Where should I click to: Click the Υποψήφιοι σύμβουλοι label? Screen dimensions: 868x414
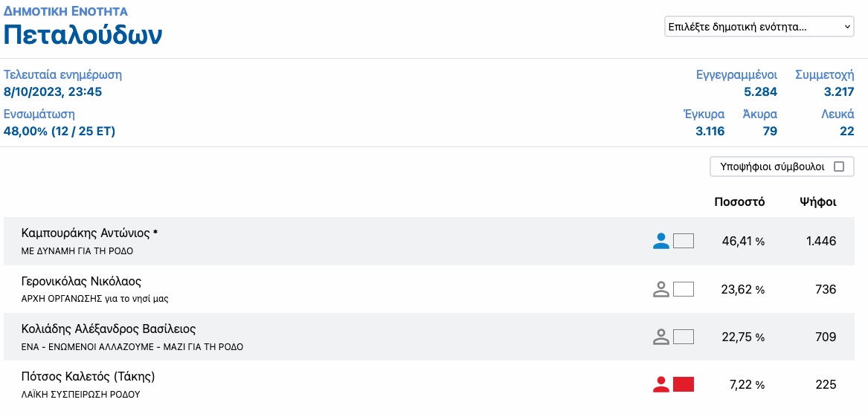(772, 166)
